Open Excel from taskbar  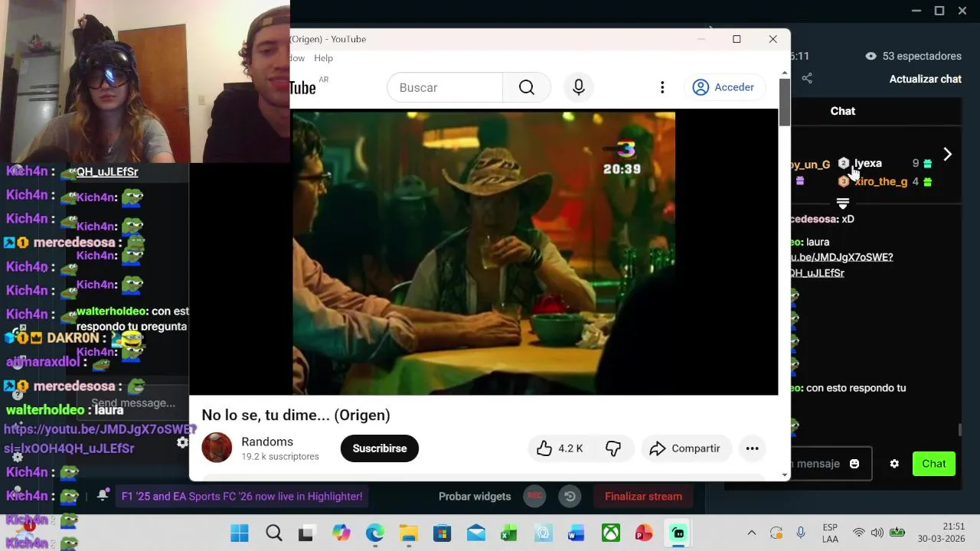click(x=509, y=533)
